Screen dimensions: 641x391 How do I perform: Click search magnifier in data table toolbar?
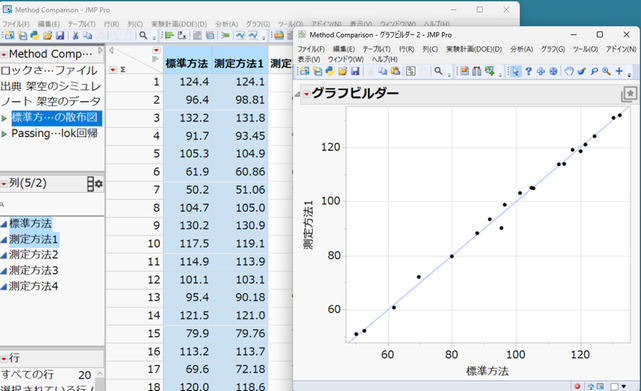click(143, 36)
